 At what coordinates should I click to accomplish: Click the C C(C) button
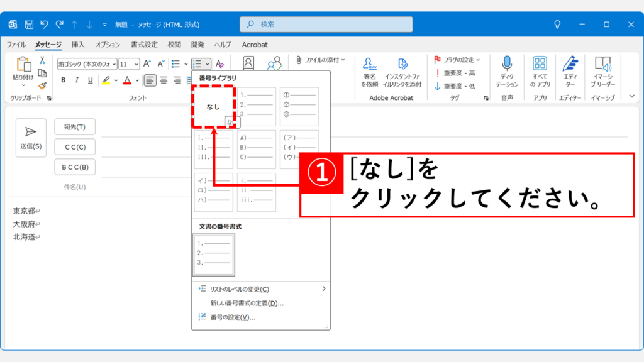point(75,147)
